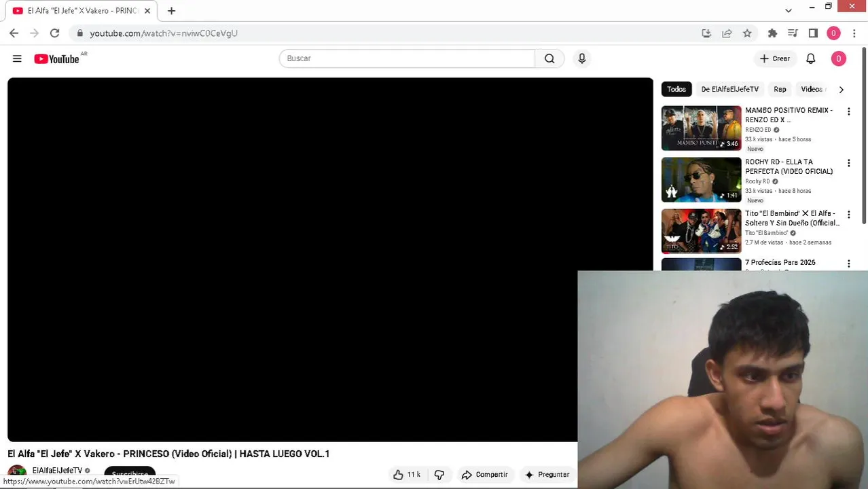Toggle the Chrome side panel
The image size is (868, 489).
point(813,33)
